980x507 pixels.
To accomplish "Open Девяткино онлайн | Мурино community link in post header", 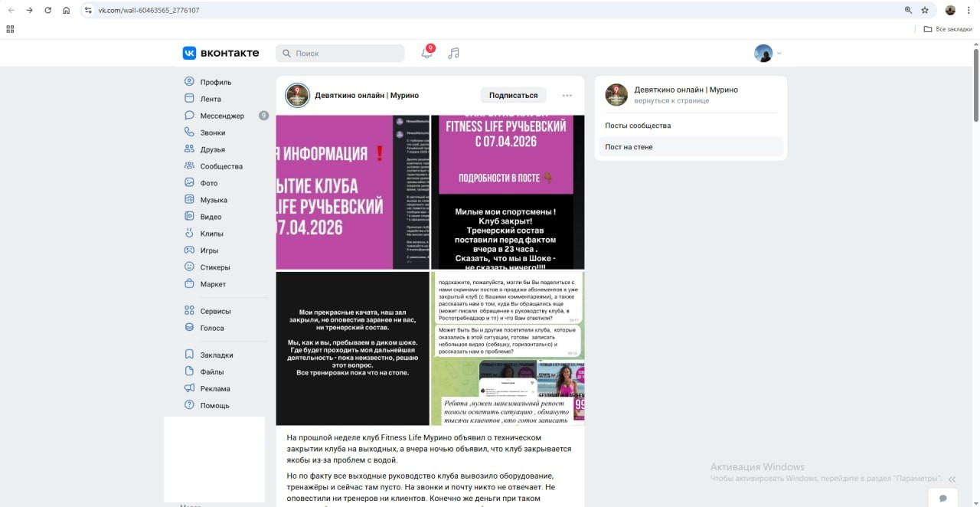I will pos(367,96).
